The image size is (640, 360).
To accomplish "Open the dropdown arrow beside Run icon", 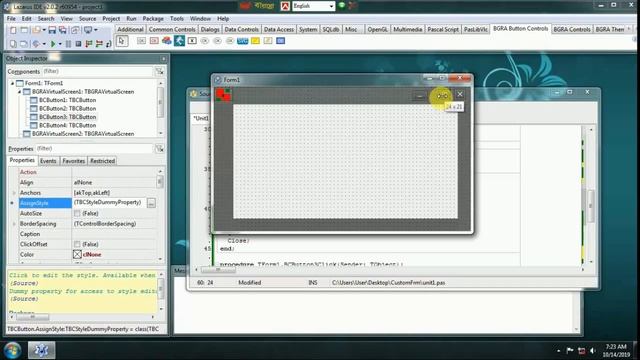I will coord(60,44).
